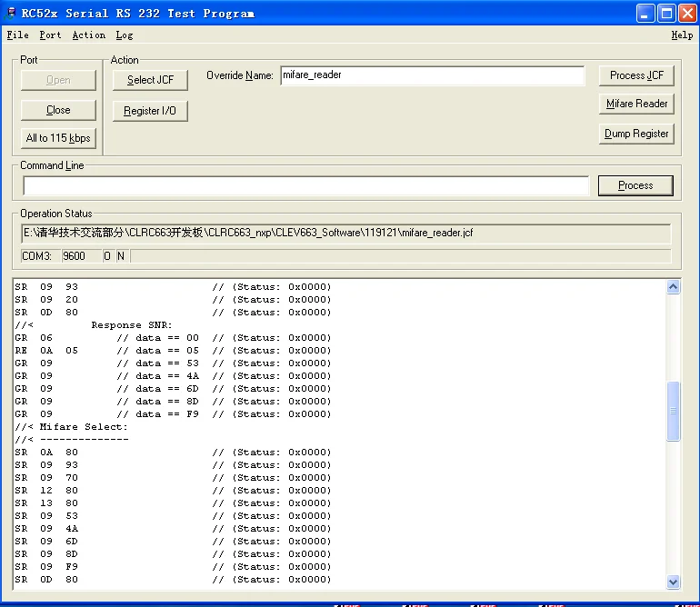Maximize the RC52x test program window

click(x=666, y=14)
